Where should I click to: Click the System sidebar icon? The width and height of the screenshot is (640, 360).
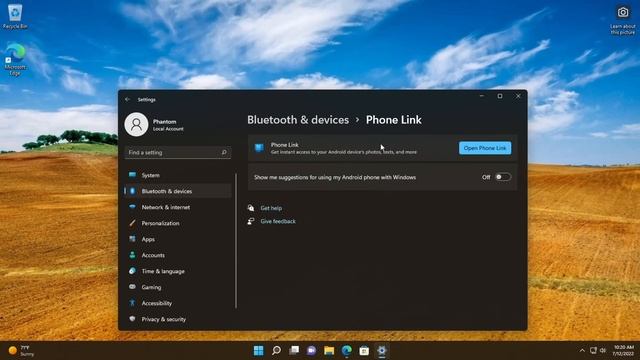pyautogui.click(x=132, y=175)
